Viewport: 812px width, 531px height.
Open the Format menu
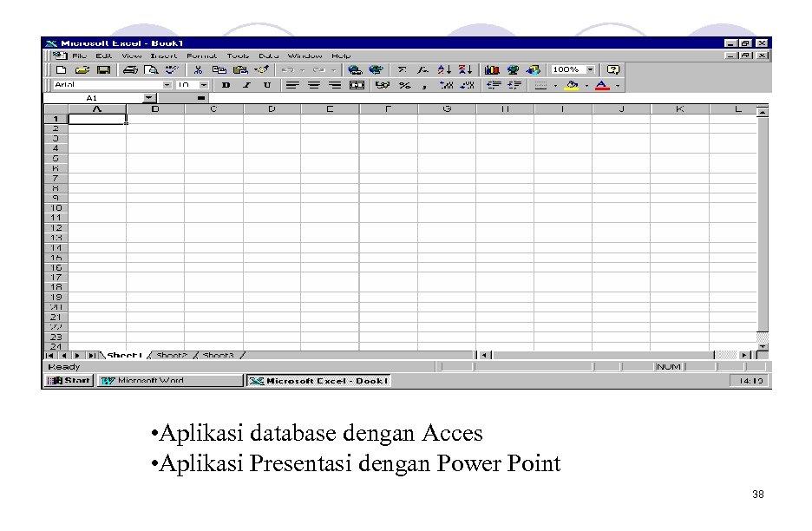tap(201, 56)
